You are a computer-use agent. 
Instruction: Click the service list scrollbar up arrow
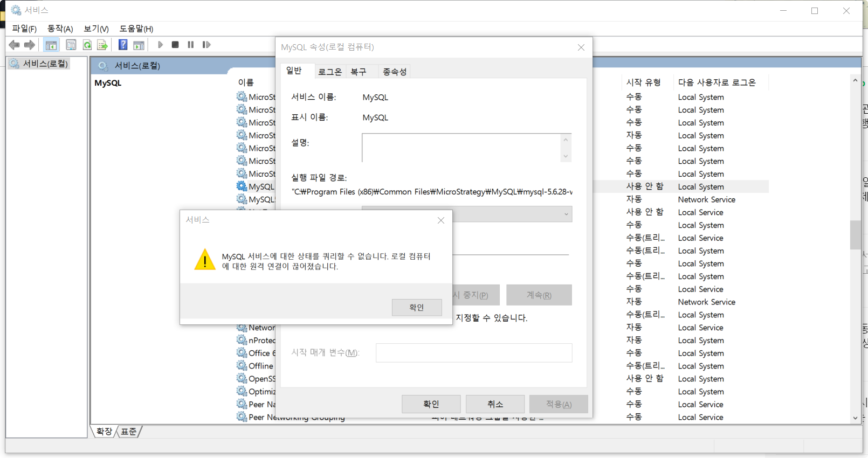click(855, 80)
